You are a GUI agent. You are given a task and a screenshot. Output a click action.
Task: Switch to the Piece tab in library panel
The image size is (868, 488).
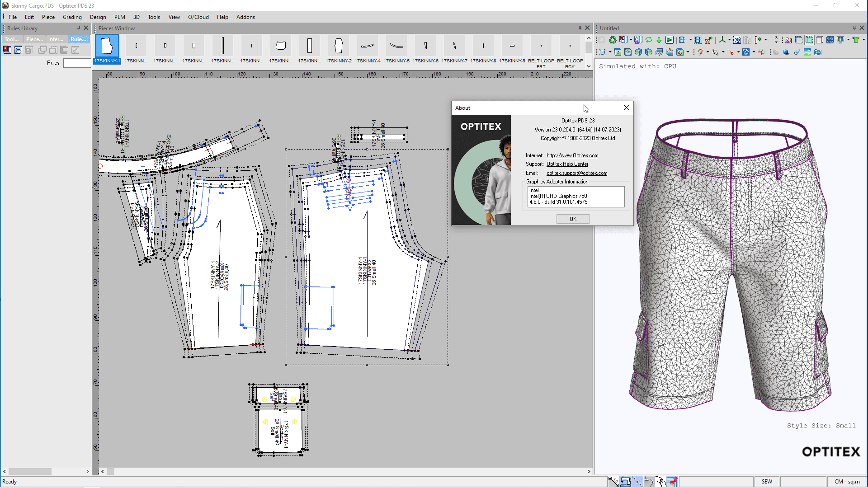click(34, 39)
